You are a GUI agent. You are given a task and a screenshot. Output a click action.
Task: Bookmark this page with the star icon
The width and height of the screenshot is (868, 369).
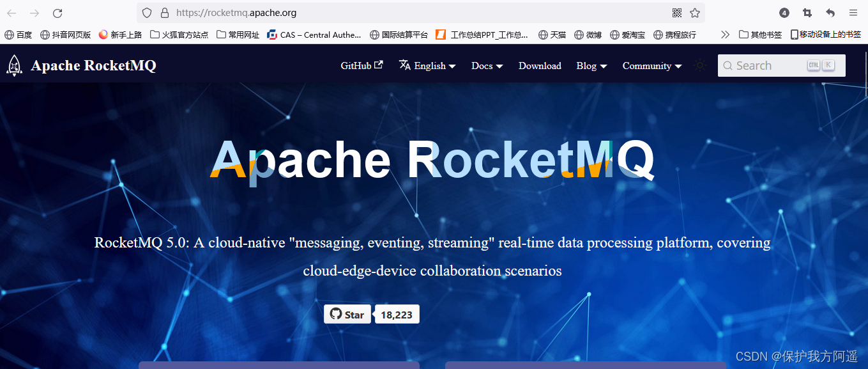coord(695,13)
